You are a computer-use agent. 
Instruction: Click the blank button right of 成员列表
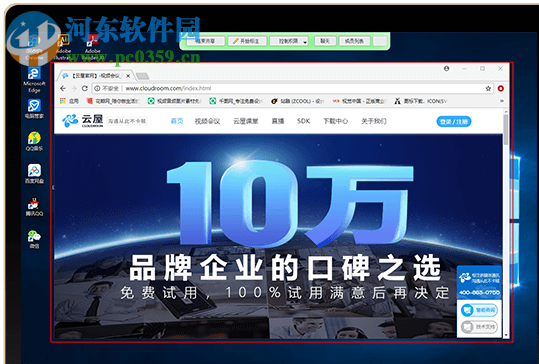380,41
